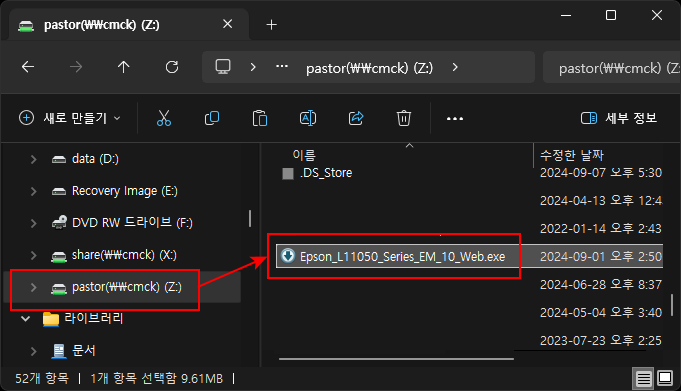This screenshot has width=681, height=391.
Task: Switch to large thumbnails view icon
Action: coord(665,378)
